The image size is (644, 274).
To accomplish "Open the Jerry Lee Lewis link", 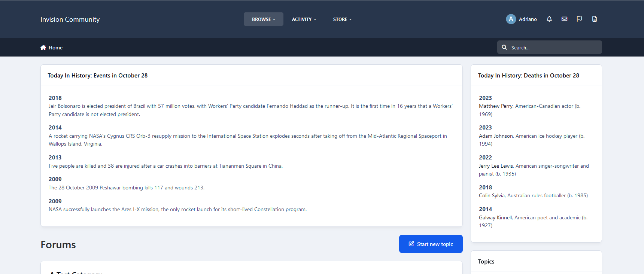I will pyautogui.click(x=496, y=166).
